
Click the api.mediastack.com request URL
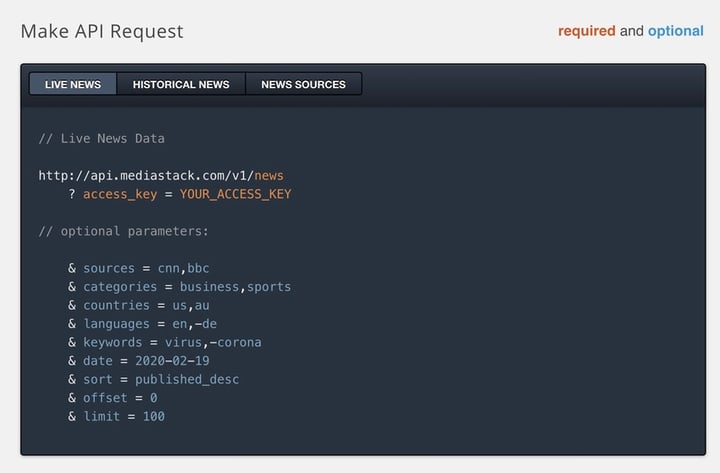click(161, 175)
